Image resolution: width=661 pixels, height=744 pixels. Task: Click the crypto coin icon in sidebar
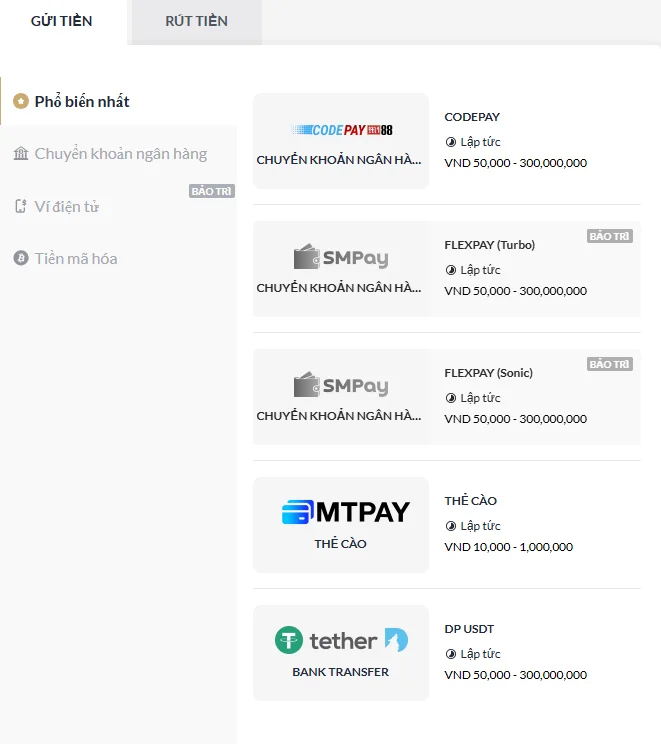[x=21, y=258]
